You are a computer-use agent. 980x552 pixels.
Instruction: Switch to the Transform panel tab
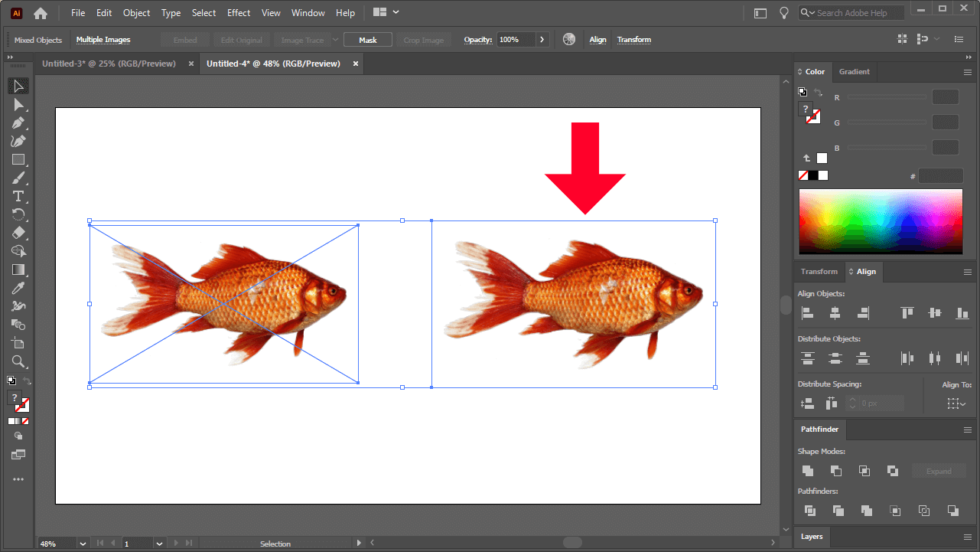click(x=819, y=272)
